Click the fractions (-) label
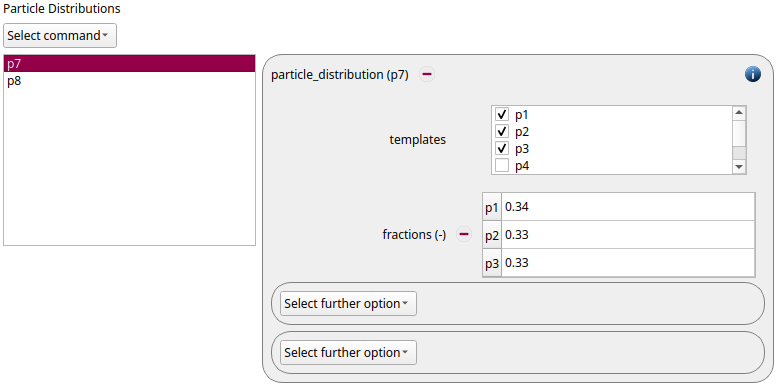778x387 pixels. [x=414, y=235]
